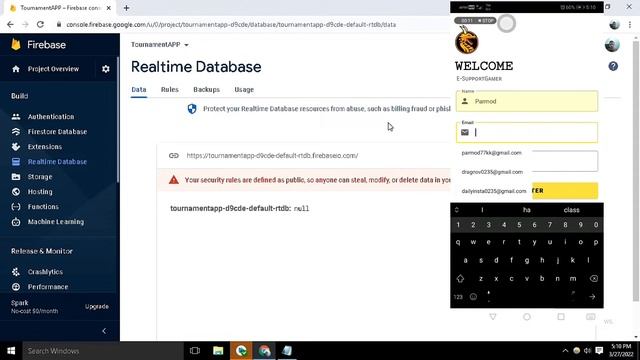Screen dimensions: 640x360
Task: Tap the dragon app logo
Action: pyautogui.click(x=467, y=40)
